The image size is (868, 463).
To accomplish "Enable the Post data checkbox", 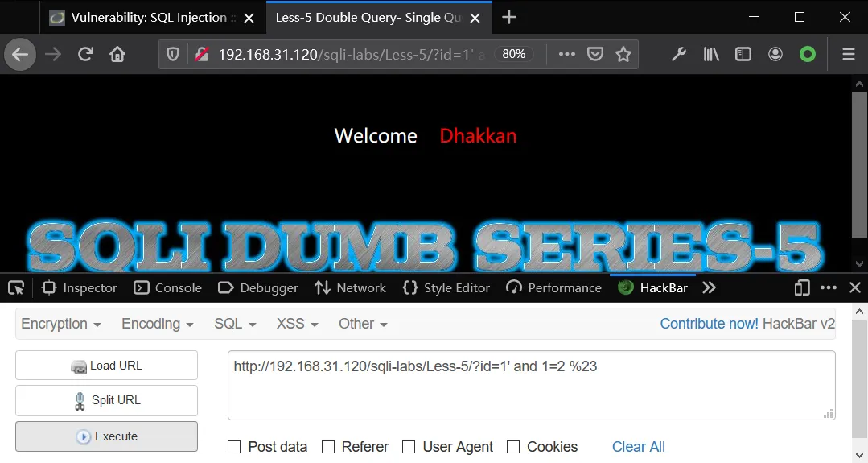I will 234,447.
